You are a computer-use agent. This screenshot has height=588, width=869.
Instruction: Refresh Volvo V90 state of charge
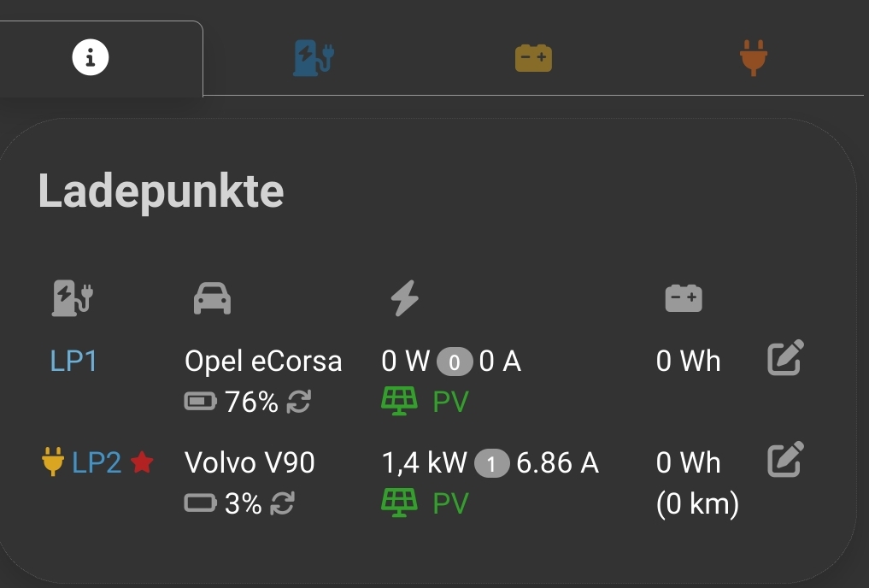[x=282, y=504]
